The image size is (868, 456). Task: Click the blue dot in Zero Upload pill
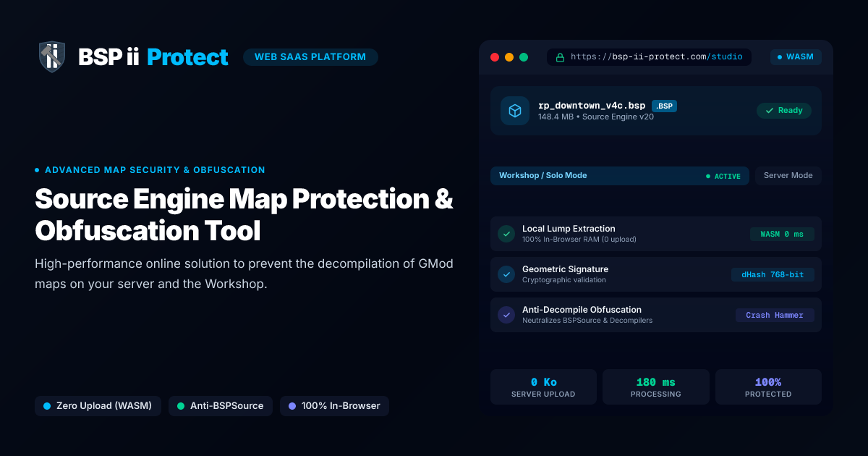[47, 406]
